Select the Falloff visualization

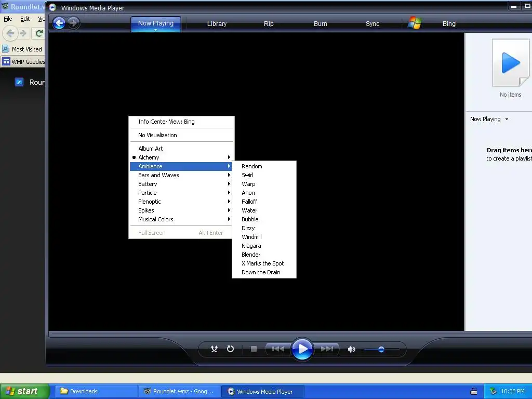click(x=264, y=202)
